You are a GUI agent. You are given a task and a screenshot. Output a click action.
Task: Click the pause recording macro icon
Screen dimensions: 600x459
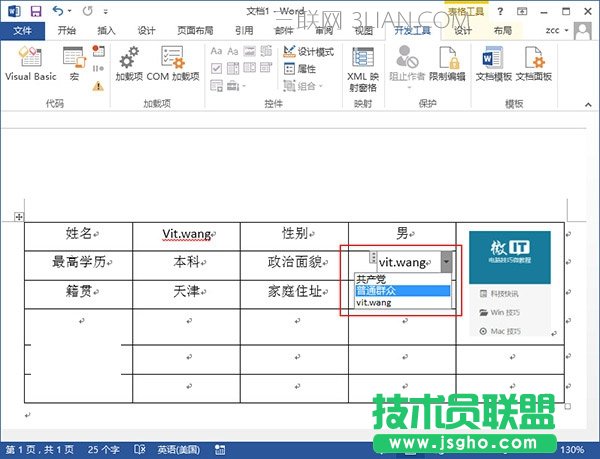point(98,69)
